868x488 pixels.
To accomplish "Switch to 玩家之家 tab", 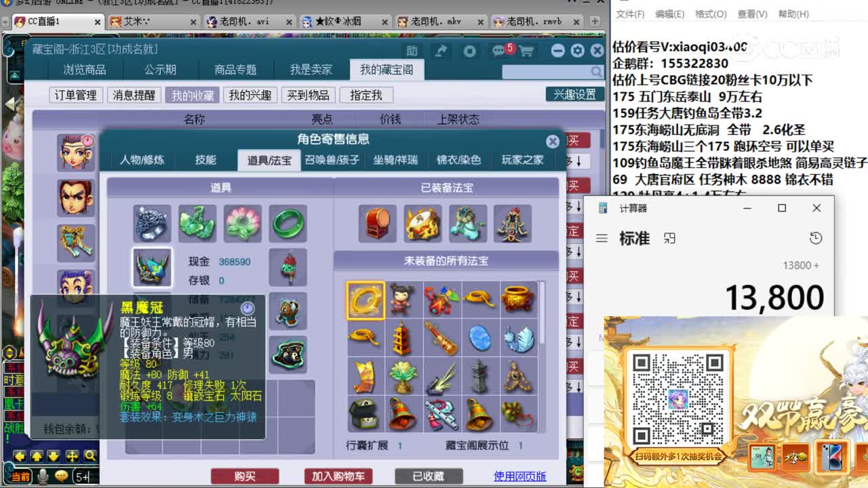I will [x=522, y=161].
